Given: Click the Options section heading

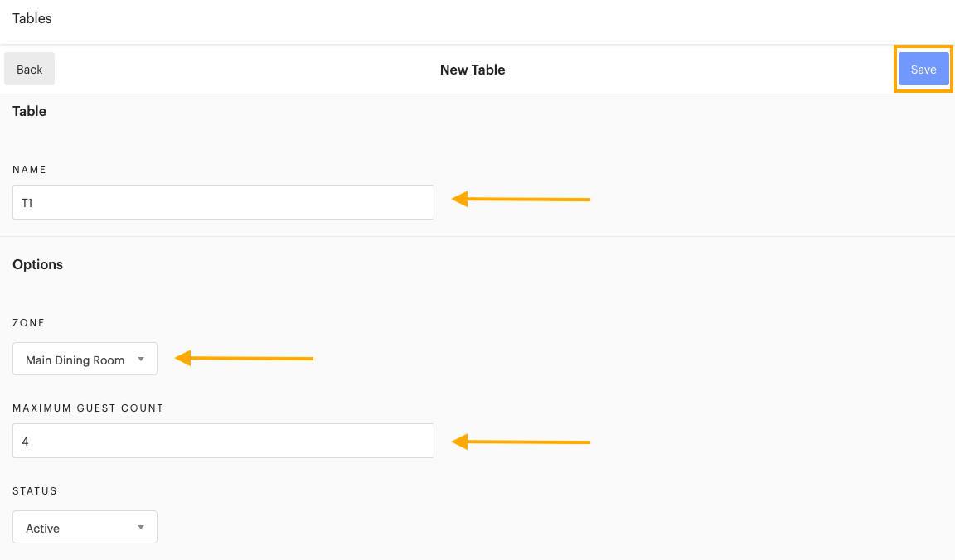Looking at the screenshot, I should click(37, 264).
